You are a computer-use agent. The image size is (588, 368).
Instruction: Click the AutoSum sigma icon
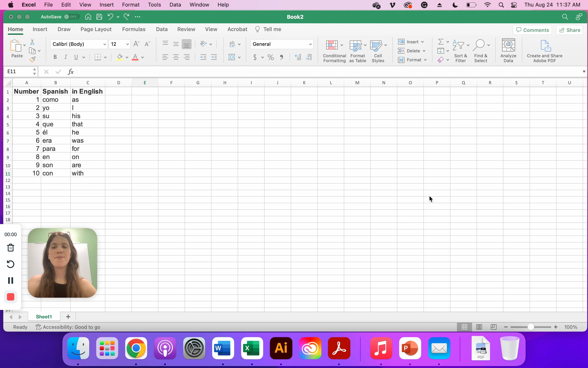coord(441,42)
